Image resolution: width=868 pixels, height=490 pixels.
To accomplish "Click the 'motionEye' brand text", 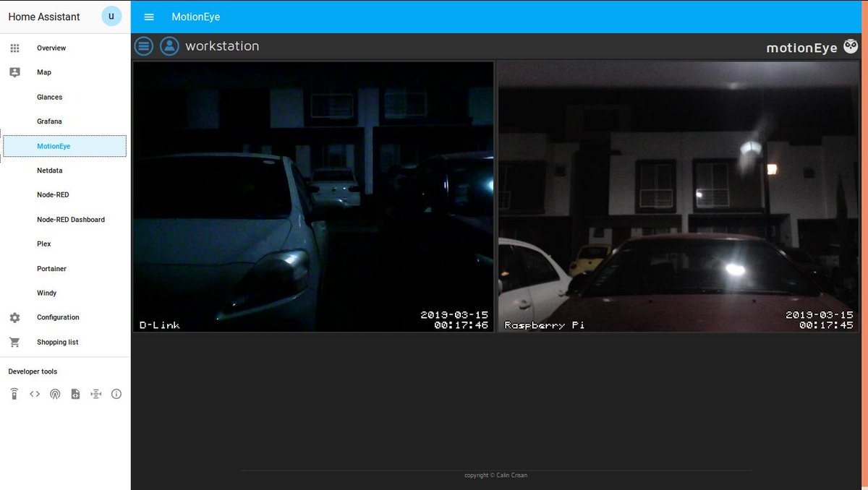I will (x=802, y=48).
